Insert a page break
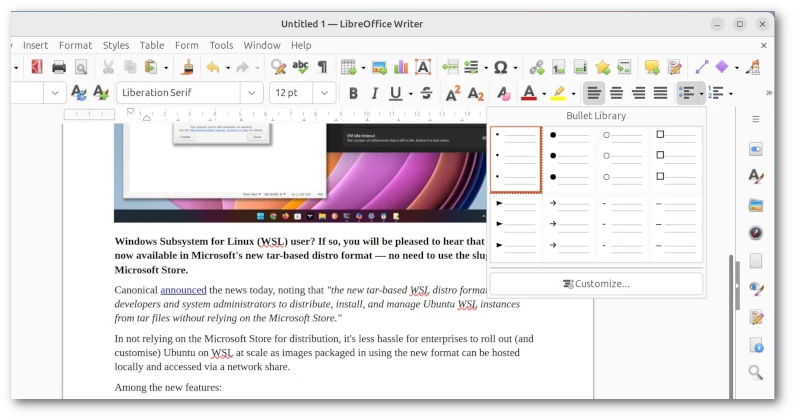794x418 pixels. (450, 67)
